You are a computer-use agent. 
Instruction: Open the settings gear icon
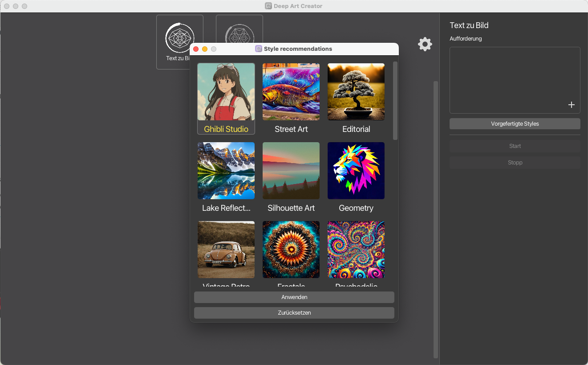tap(425, 44)
